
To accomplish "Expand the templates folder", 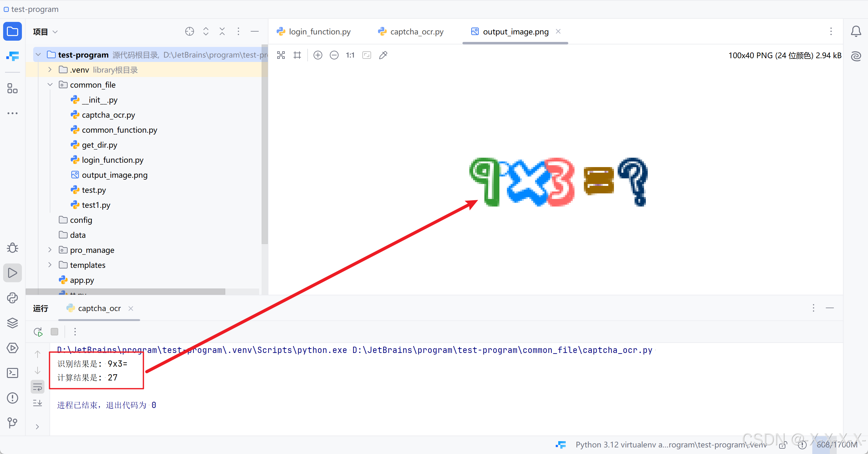I will click(50, 265).
